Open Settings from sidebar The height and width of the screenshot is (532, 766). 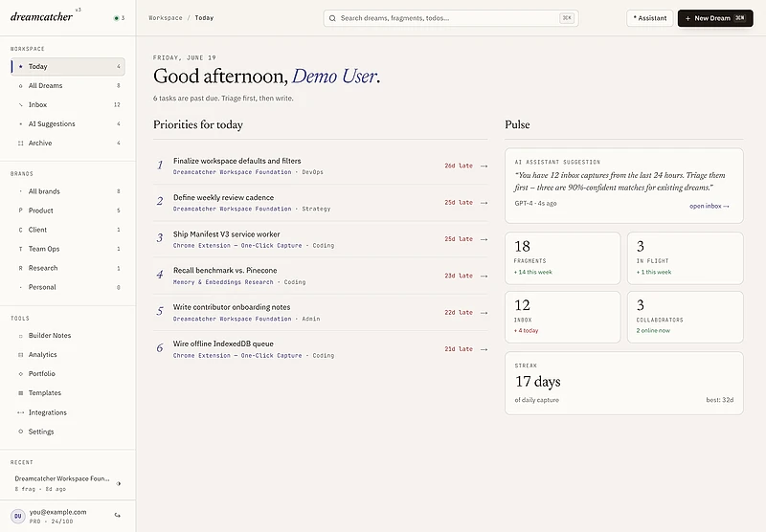coord(67,432)
